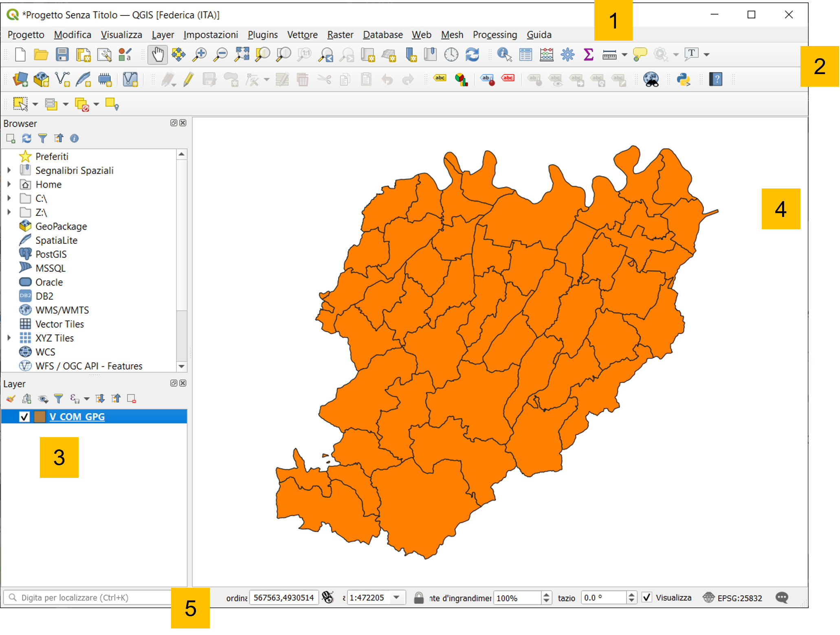Viewport: 840px width, 635px height.
Task: Open the Processing menu
Action: click(x=495, y=35)
